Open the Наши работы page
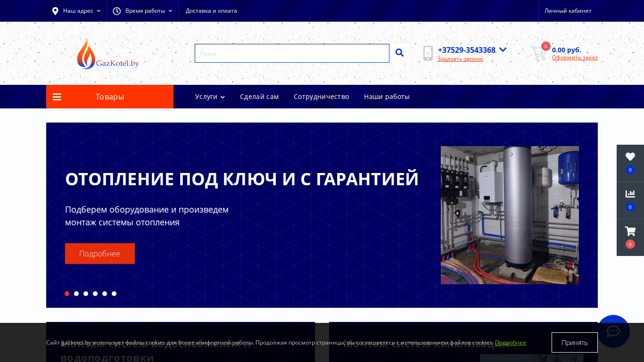 [x=387, y=97]
